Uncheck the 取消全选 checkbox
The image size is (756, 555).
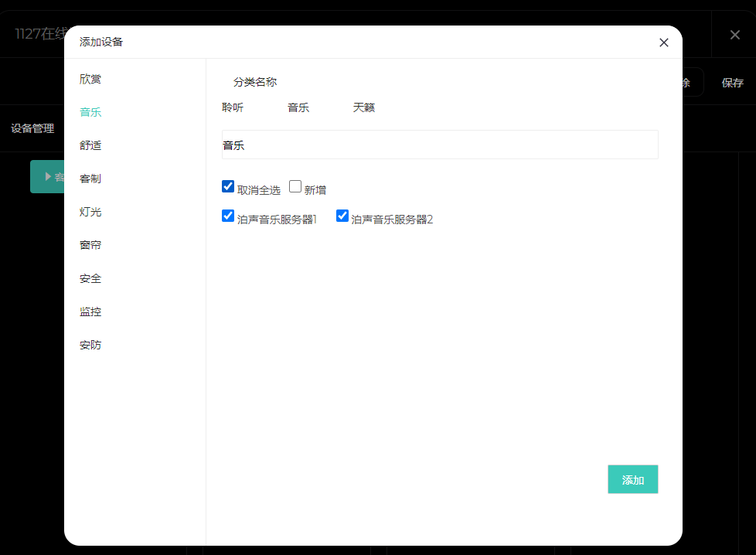click(x=228, y=186)
